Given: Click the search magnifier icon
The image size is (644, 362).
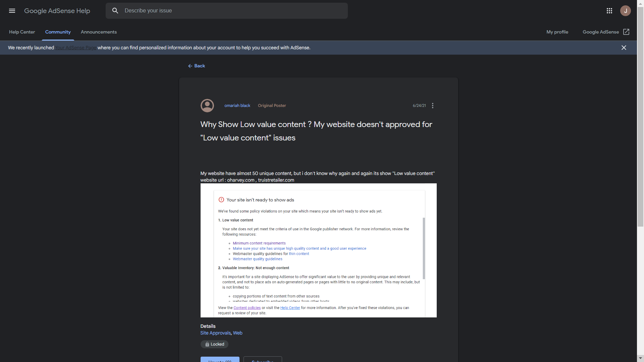Looking at the screenshot, I should tap(115, 11).
